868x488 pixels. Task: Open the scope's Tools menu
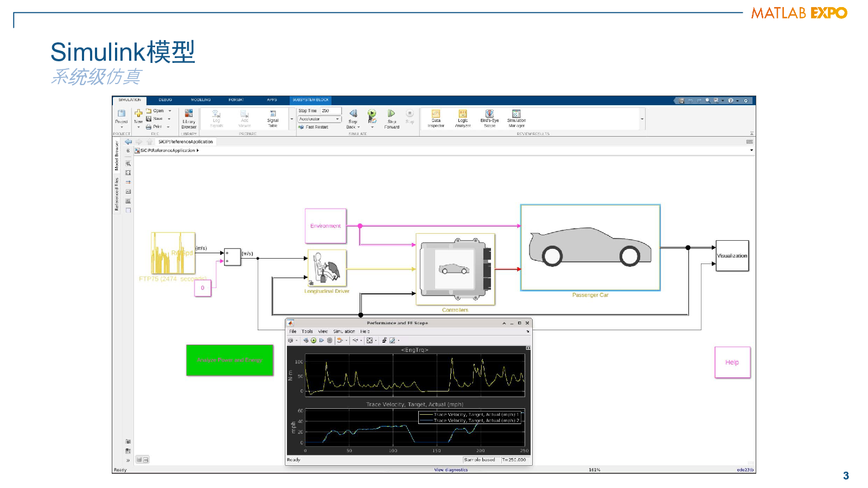307,331
